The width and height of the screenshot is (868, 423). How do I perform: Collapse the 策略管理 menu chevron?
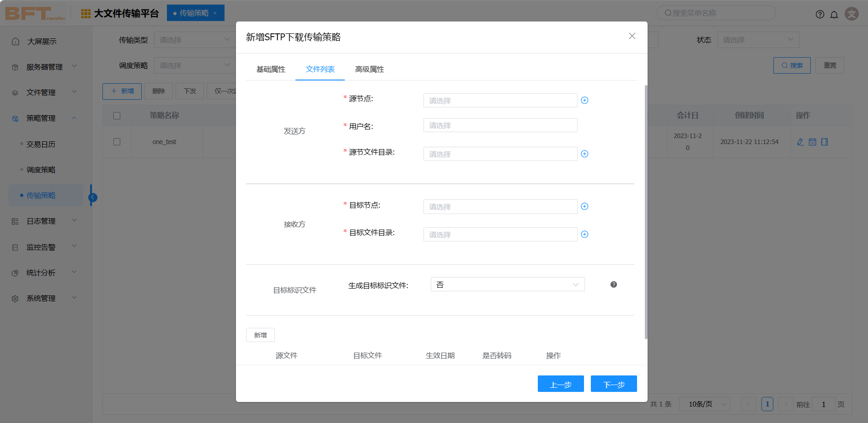pyautogui.click(x=74, y=118)
